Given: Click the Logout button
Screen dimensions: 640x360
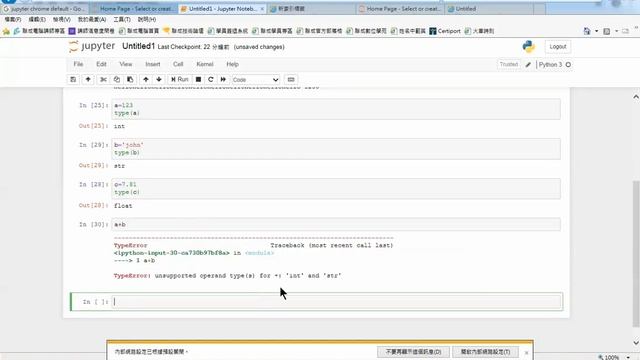Looking at the screenshot, I should (558, 47).
